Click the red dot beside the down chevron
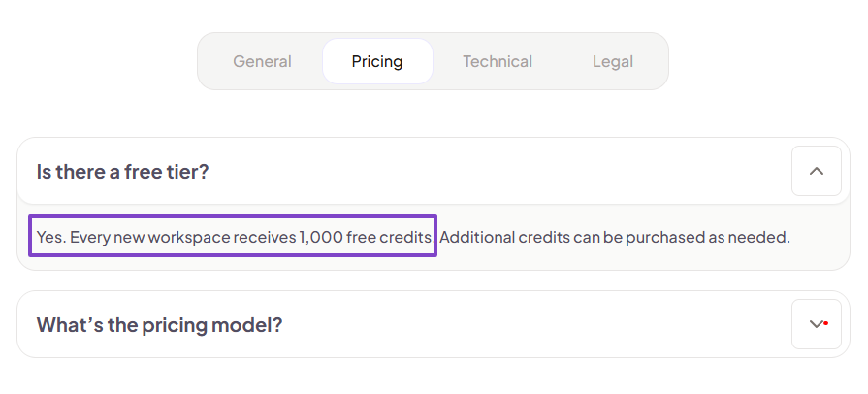Screen dimensions: 868x394 point(825,323)
